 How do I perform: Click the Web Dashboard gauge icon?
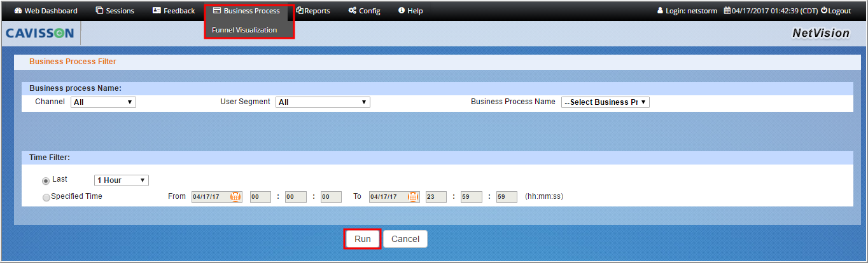click(18, 11)
